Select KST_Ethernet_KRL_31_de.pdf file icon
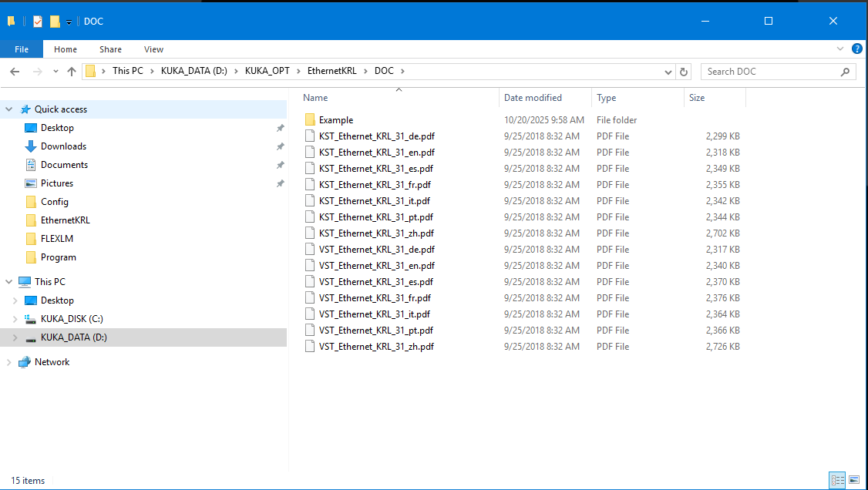 click(x=310, y=136)
